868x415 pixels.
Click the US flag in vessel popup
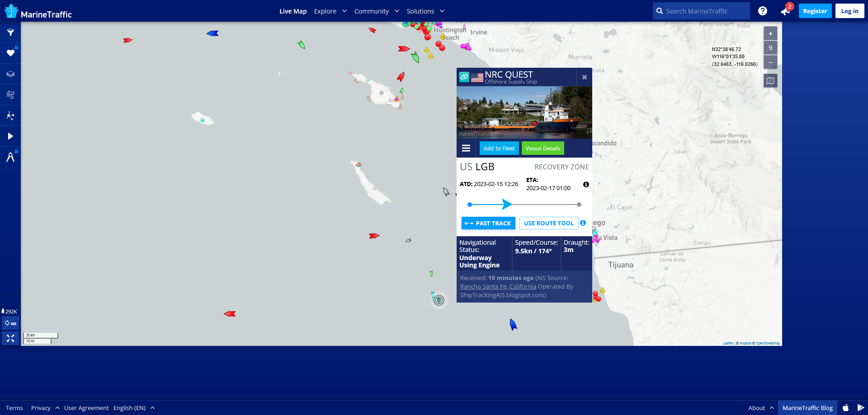[x=477, y=78]
